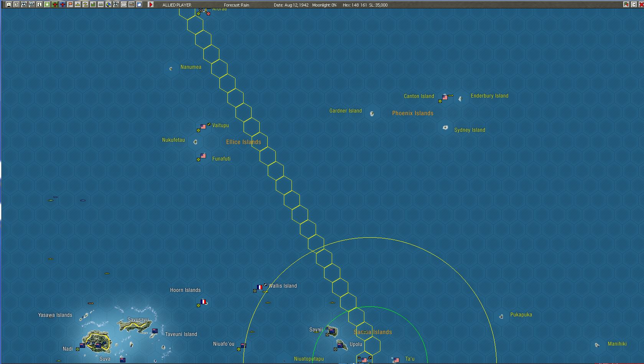Select the flag at Taveuni Island
The width and height of the screenshot is (644, 364).
point(155,331)
